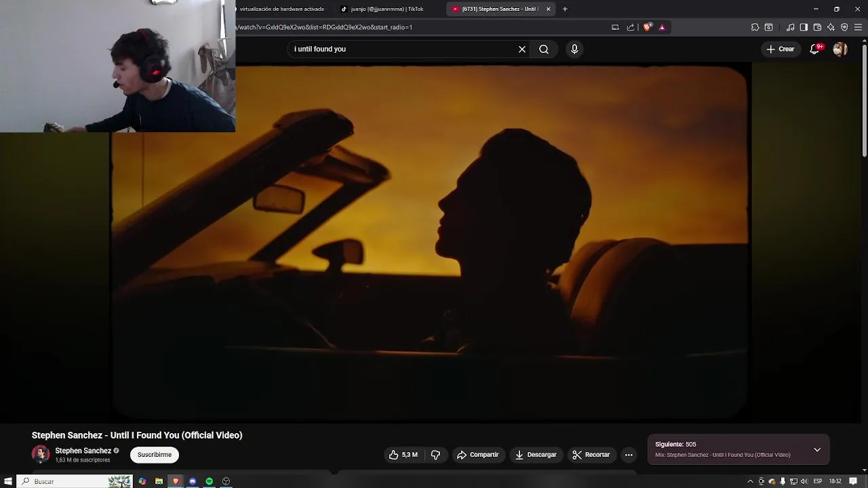This screenshot has width=868, height=488.
Task: Open the volume speaker icon in tray
Action: coord(804,481)
